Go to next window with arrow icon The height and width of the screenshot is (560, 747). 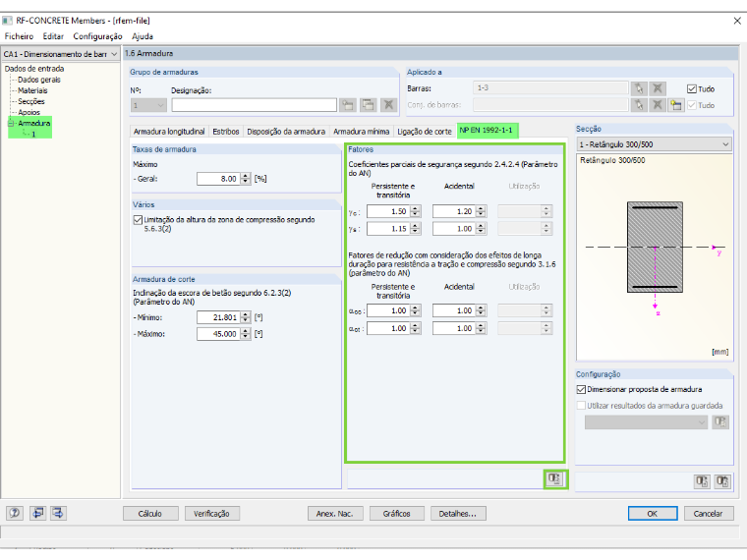58,513
